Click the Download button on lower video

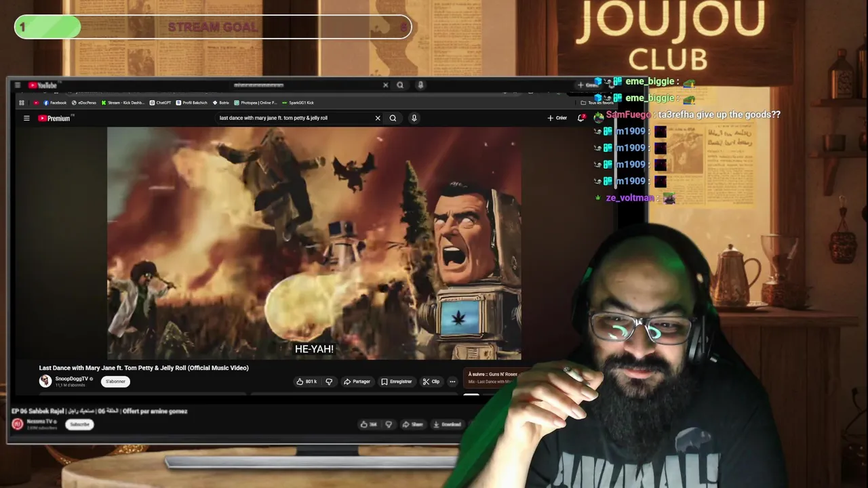(447, 424)
